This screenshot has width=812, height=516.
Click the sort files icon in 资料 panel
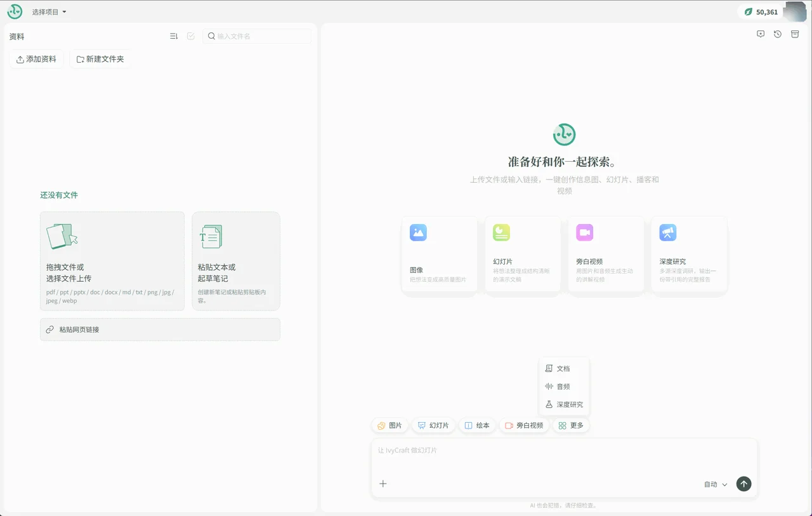174,36
